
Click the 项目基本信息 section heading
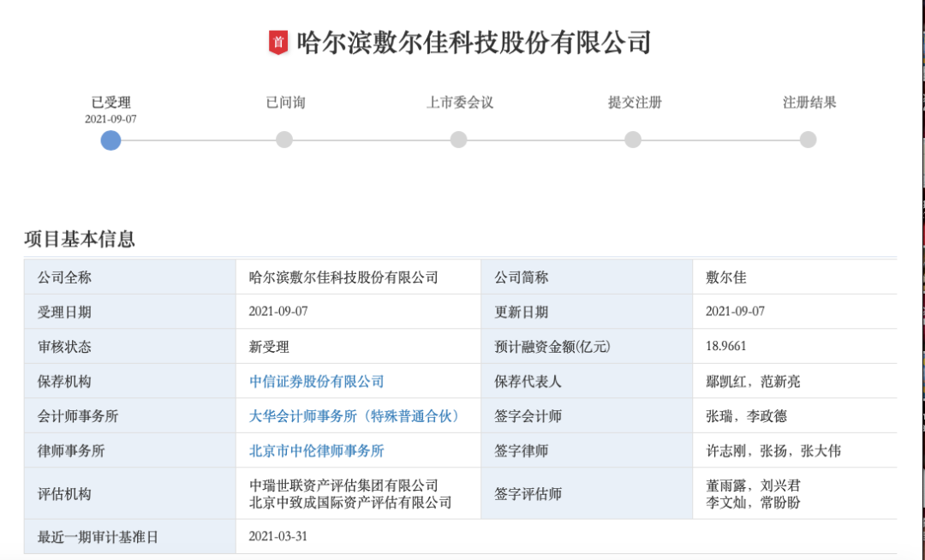click(80, 239)
